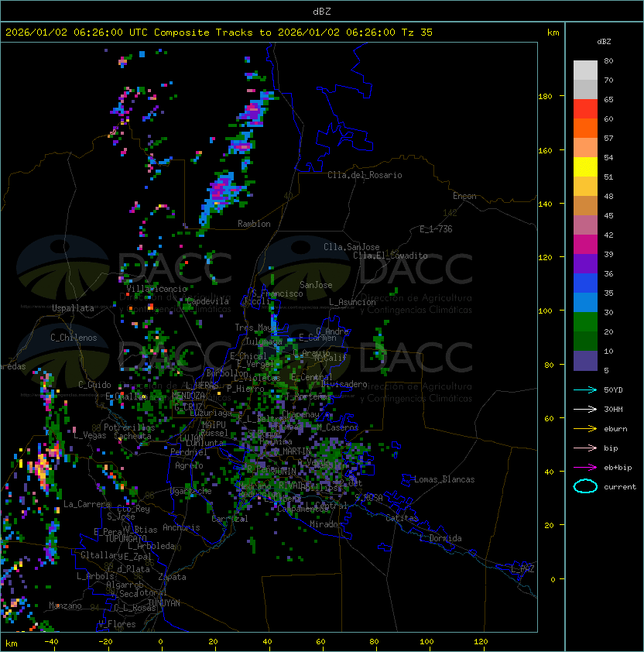Click the 'Potrerillos' map label
644x652 pixels.
[x=129, y=427]
